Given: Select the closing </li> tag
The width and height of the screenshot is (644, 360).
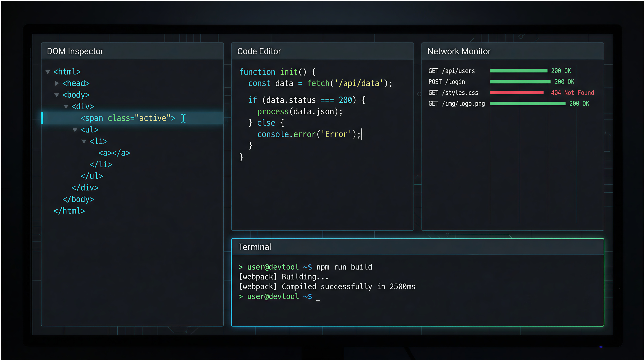Looking at the screenshot, I should [x=101, y=164].
